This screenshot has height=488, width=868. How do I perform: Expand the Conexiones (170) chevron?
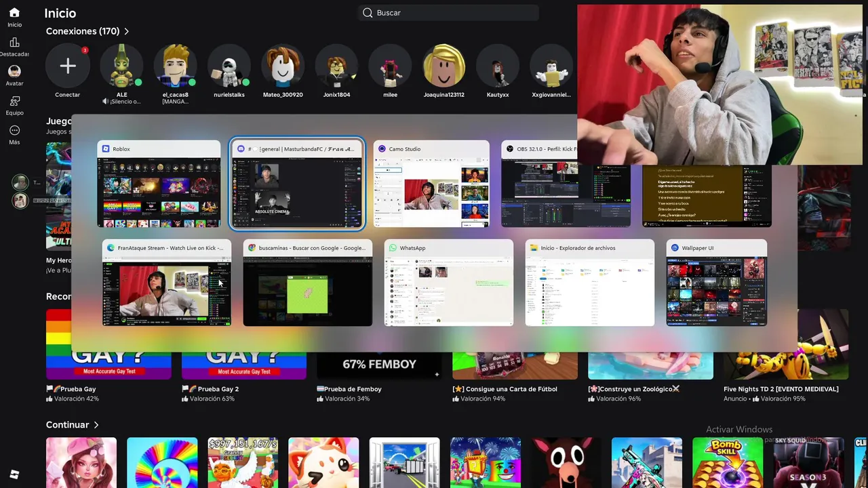click(126, 31)
